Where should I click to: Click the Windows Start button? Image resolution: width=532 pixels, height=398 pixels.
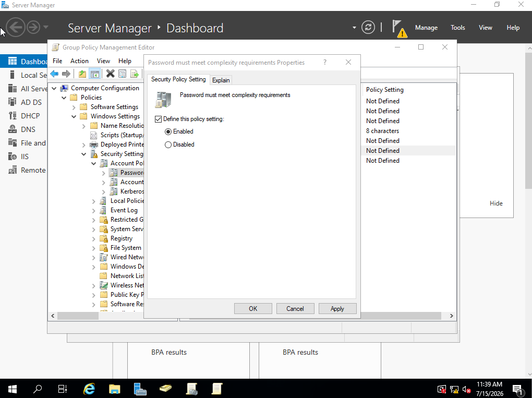coord(13,389)
